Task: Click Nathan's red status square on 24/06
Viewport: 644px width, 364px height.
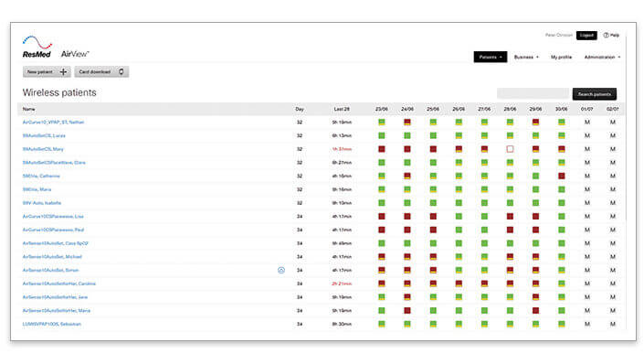Action: tap(407, 123)
